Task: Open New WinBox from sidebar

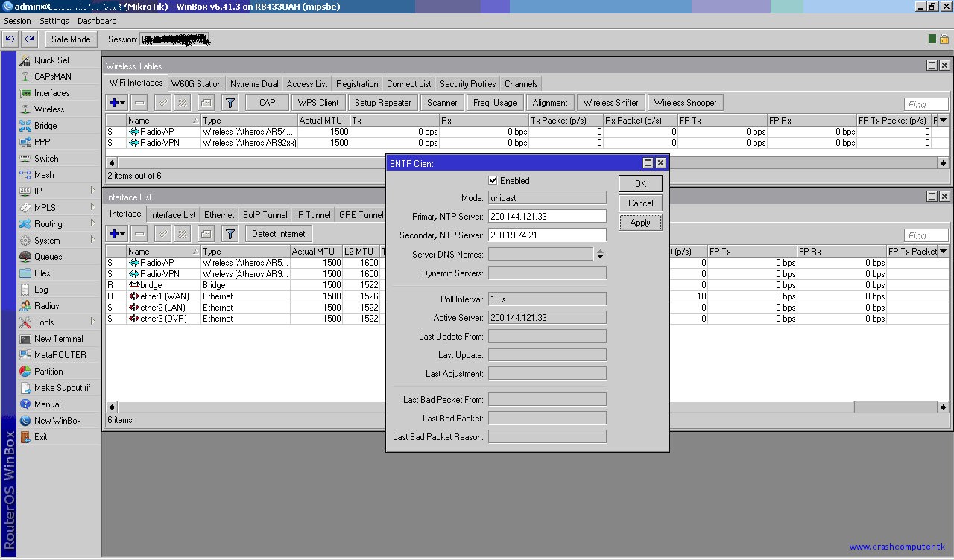Action: pyautogui.click(x=57, y=421)
